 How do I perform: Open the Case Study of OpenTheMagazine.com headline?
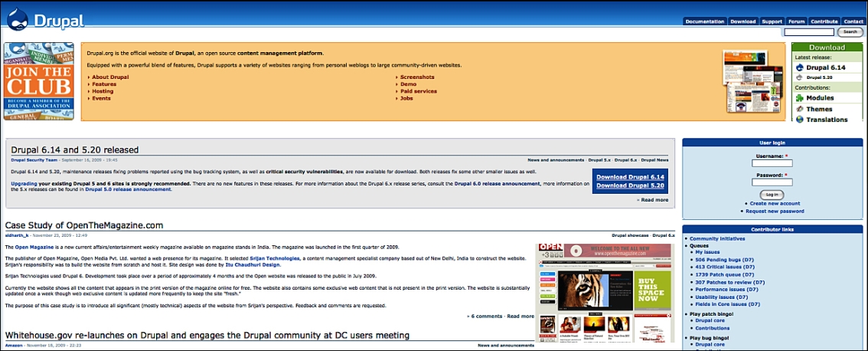84,225
